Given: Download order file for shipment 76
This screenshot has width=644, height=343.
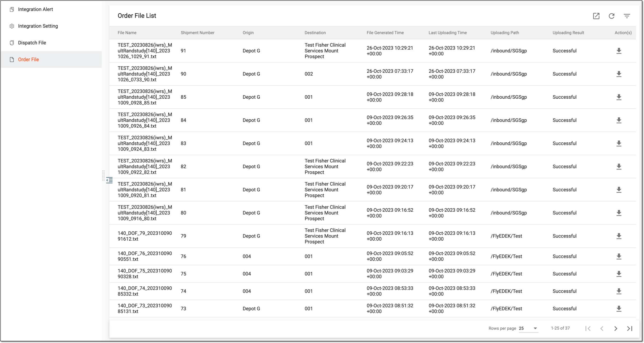Looking at the screenshot, I should (619, 256).
